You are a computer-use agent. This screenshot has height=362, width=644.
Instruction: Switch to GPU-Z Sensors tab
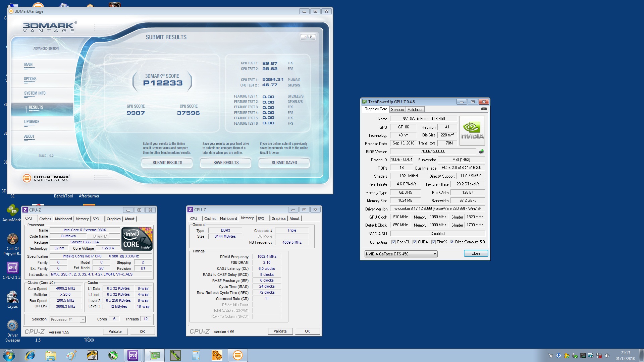(397, 110)
